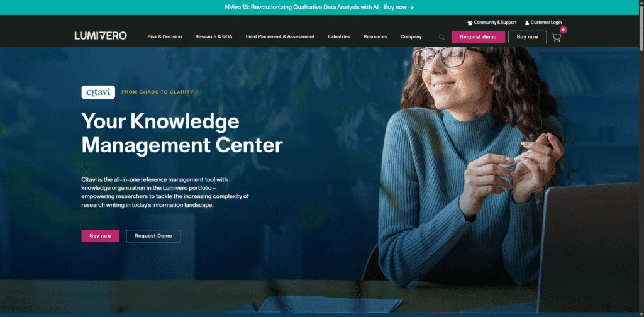
Task: Click the Citavi logo badge
Action: [x=98, y=92]
